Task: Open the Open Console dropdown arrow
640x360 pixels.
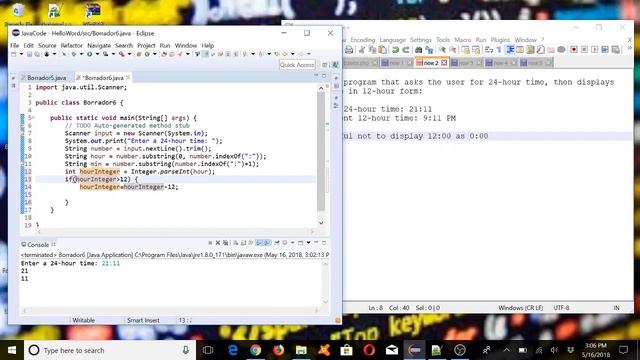Action: tap(308, 243)
